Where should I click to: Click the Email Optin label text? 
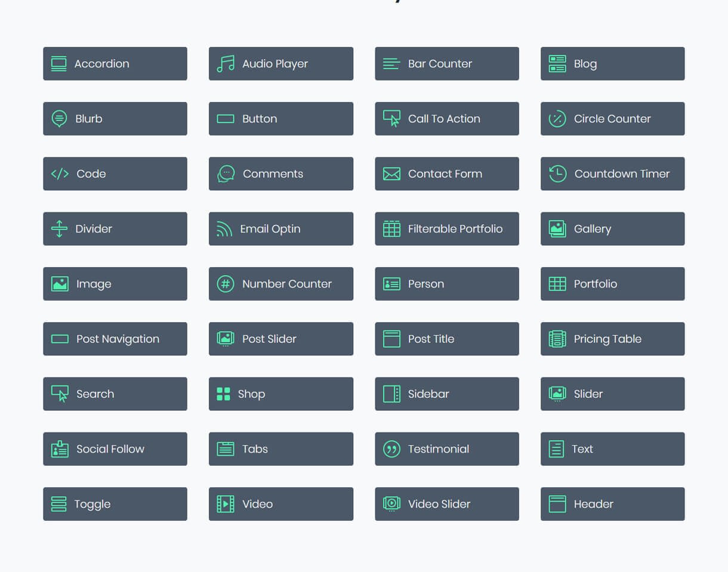270,229
